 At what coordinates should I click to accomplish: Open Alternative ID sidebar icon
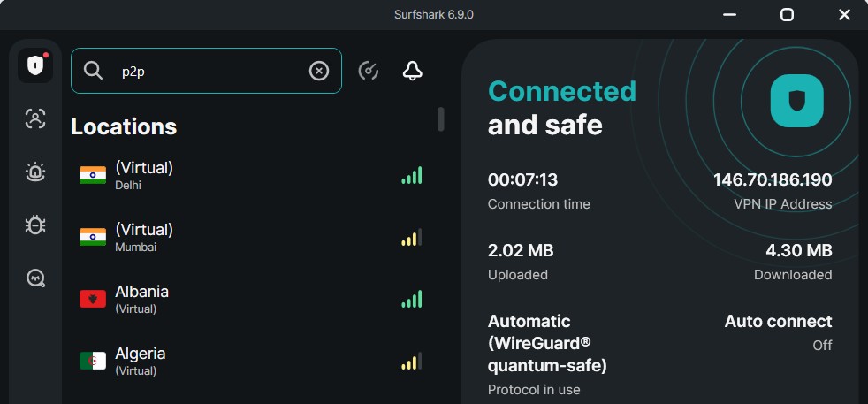[x=35, y=119]
